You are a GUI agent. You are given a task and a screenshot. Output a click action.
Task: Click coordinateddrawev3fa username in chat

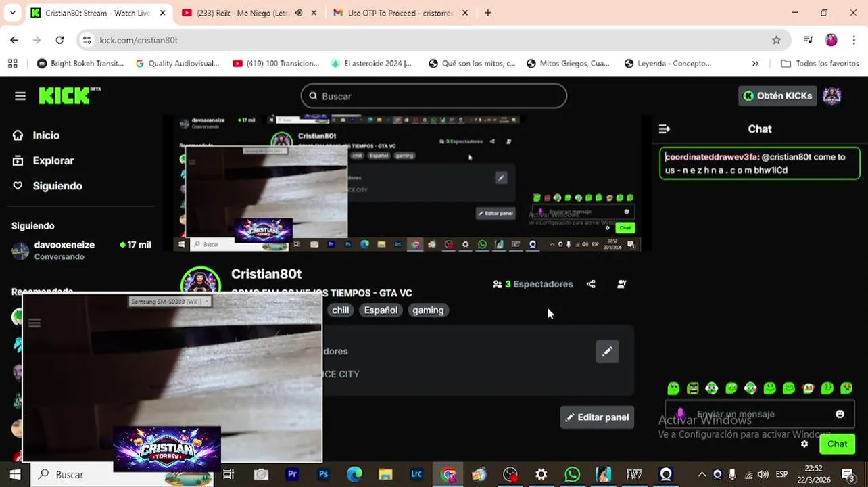tap(711, 157)
